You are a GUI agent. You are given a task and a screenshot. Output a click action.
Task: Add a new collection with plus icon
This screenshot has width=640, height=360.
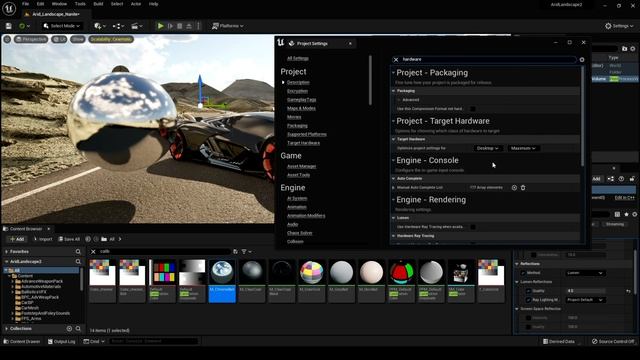(69, 329)
